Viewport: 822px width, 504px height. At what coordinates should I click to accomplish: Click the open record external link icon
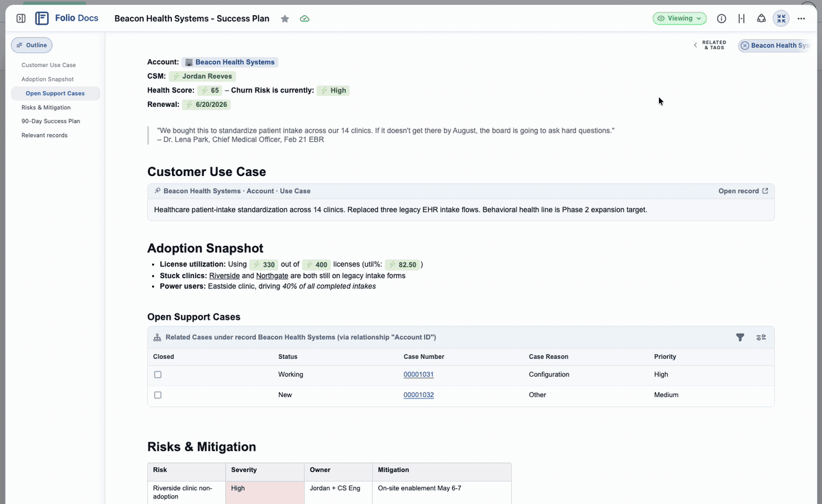tap(765, 191)
